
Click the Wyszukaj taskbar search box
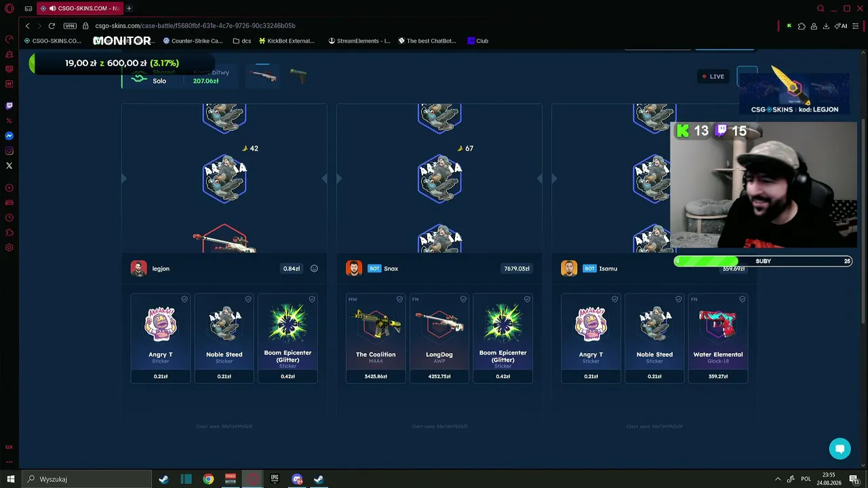(87, 479)
